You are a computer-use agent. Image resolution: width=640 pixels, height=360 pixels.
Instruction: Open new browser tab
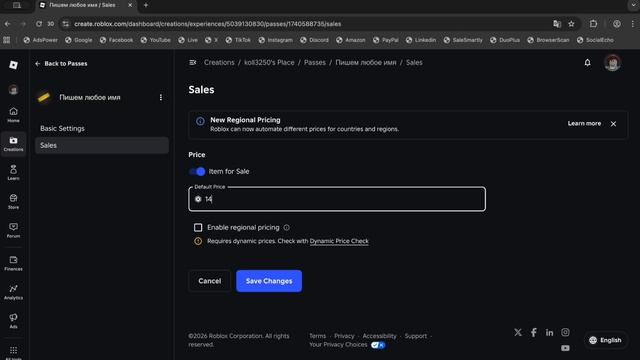146,5
